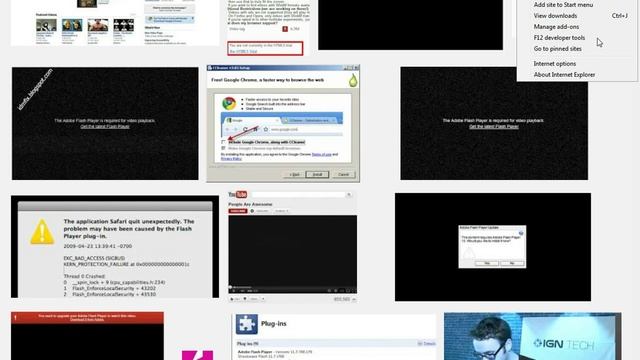Open the CCleaner Google Chrome installer thumbnail
The height and width of the screenshot is (360, 640).
283,123
